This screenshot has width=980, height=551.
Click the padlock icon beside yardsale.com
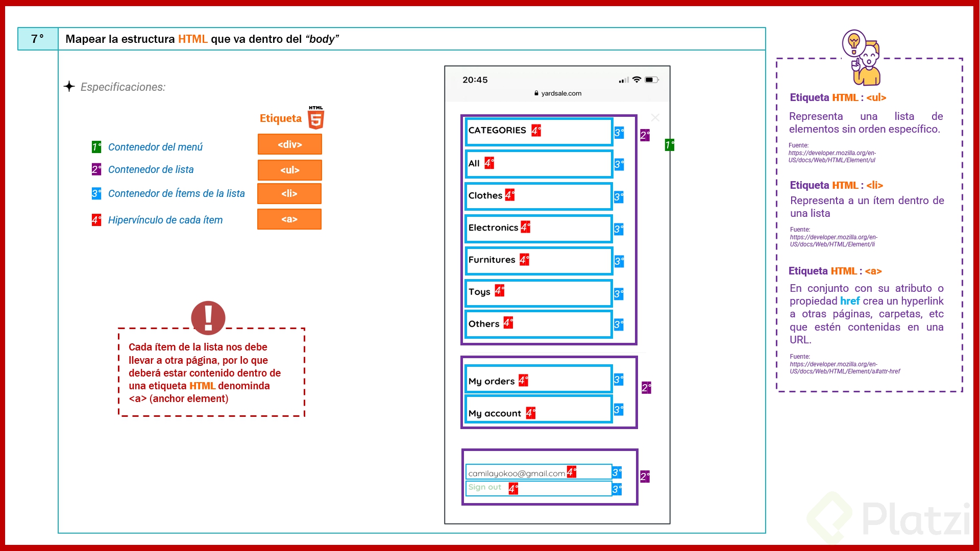(536, 93)
